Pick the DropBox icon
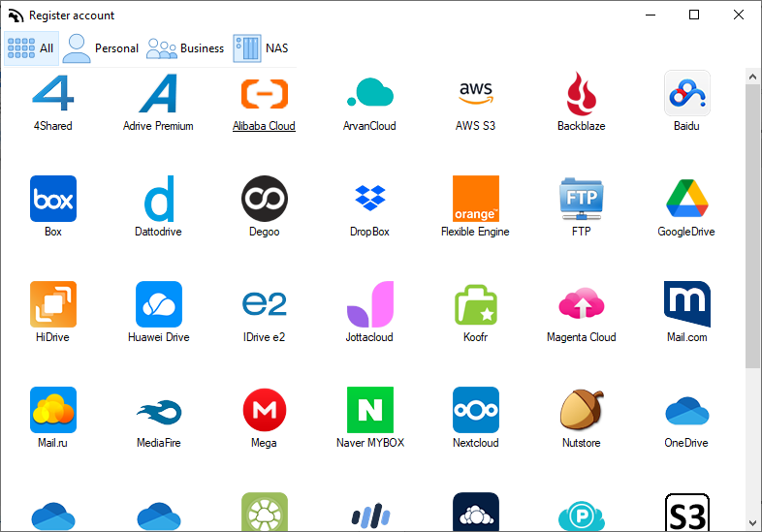The height and width of the screenshot is (532, 762). click(369, 198)
